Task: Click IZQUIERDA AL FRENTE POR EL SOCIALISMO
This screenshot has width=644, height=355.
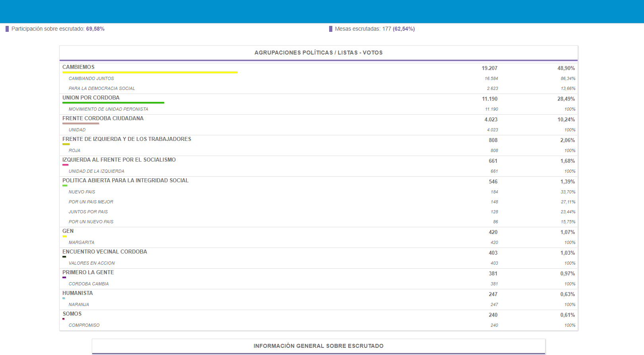Action: (119, 160)
